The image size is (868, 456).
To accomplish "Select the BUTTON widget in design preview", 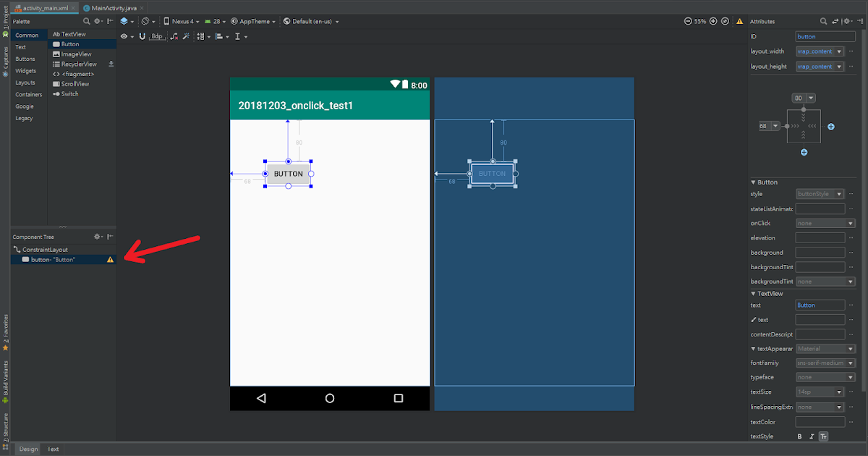I will (x=288, y=174).
